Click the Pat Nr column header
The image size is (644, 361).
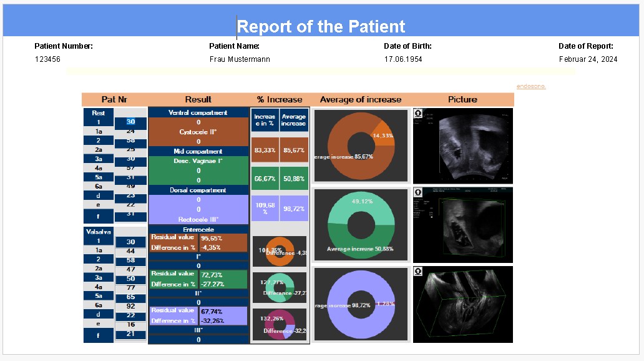(x=114, y=99)
